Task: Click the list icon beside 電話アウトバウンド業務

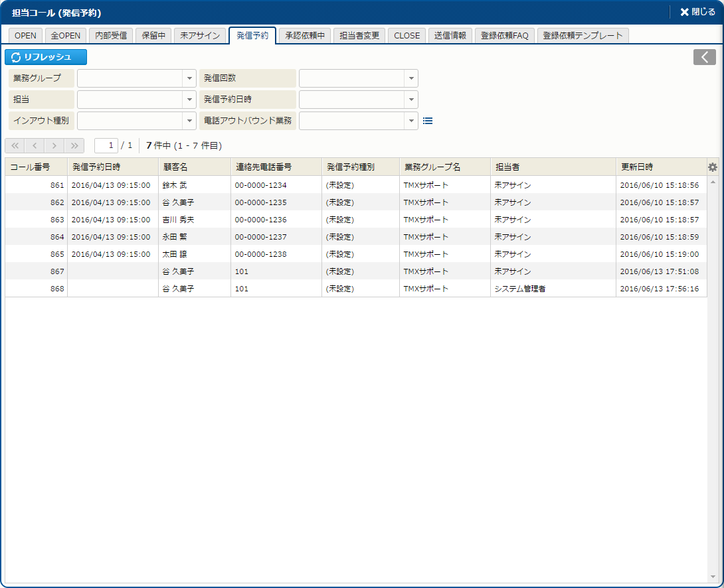Action: (428, 121)
